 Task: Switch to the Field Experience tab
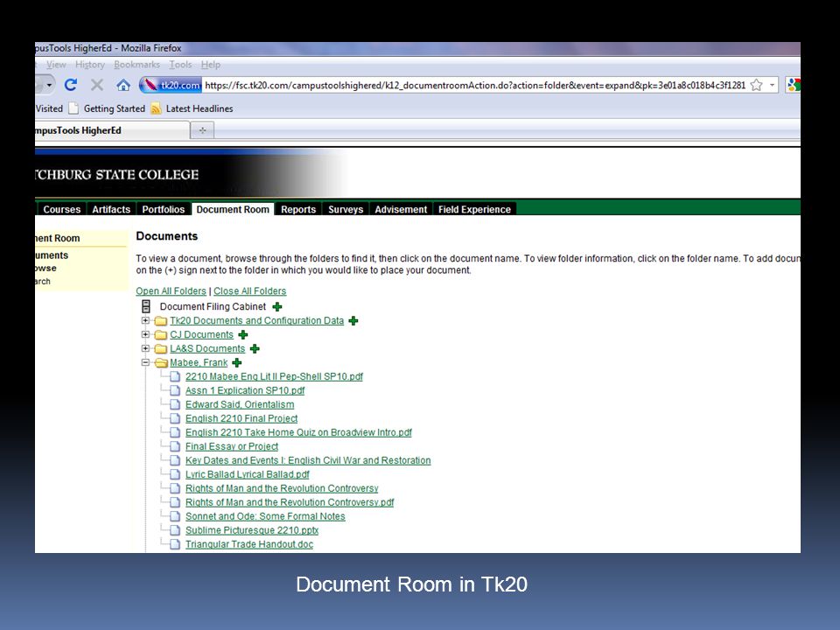click(474, 209)
